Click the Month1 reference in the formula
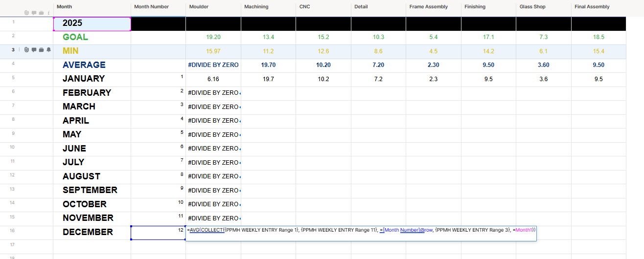This screenshot has width=644, height=259. click(x=524, y=230)
